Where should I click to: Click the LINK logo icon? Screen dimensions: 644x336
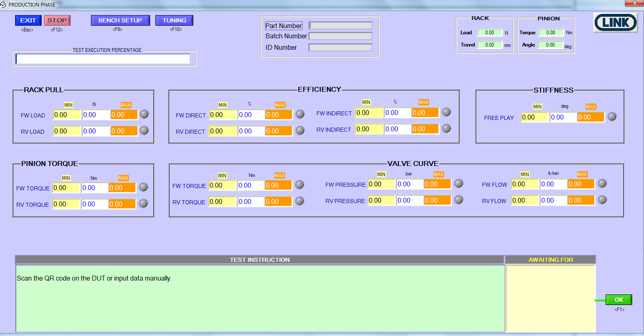[x=615, y=22]
